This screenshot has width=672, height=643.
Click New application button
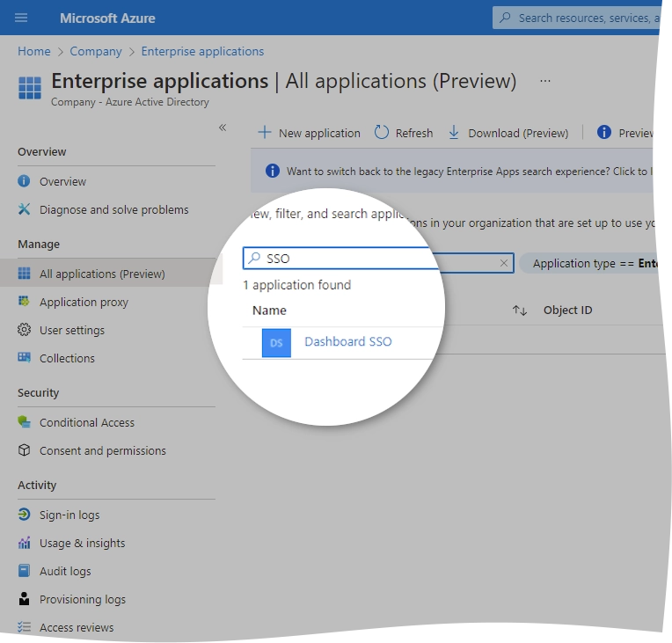[310, 133]
